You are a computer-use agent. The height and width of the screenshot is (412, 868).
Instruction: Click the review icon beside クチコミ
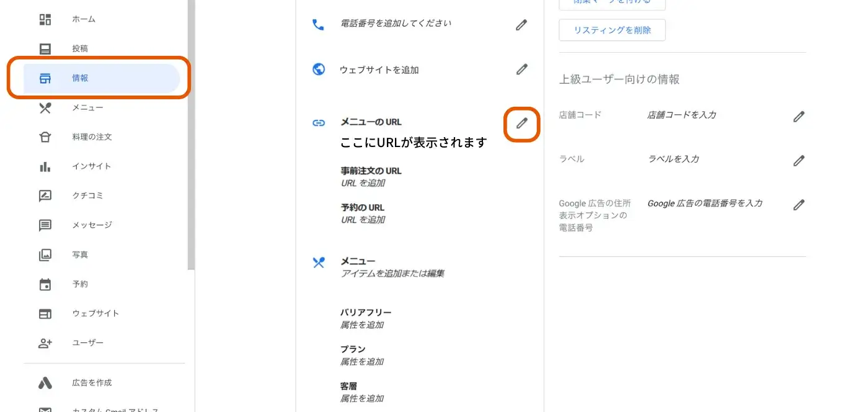[45, 195]
